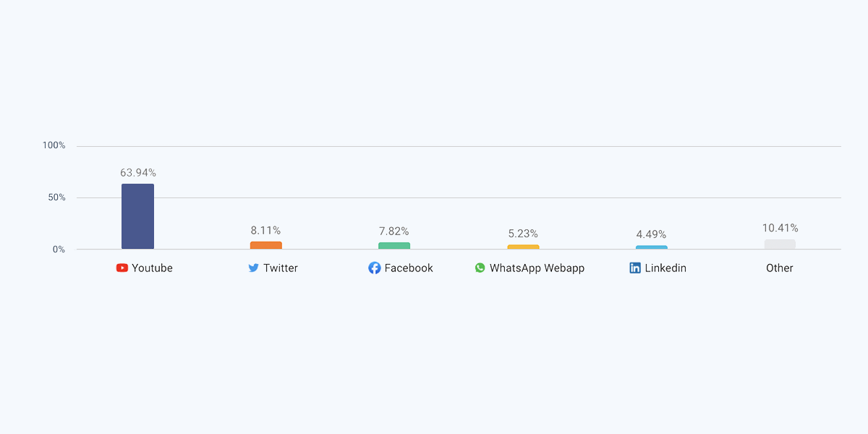The image size is (868, 434).
Task: Click the LinkedIn logo icon
Action: tap(635, 268)
